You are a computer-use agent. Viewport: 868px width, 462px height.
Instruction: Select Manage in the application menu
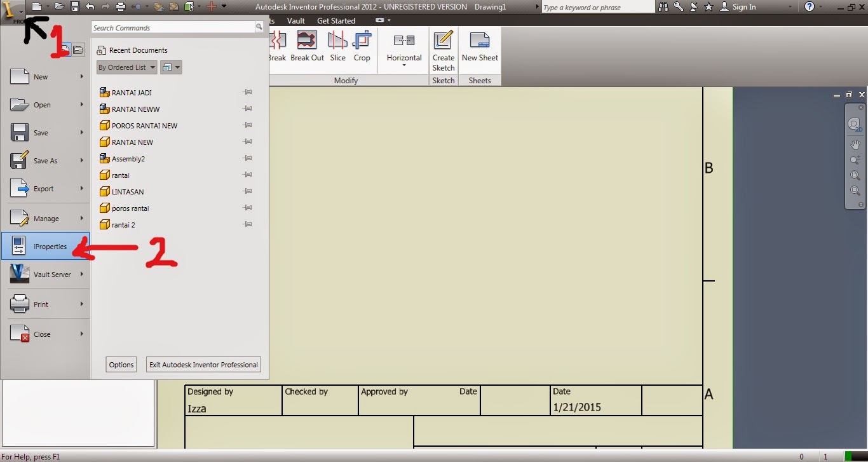[x=45, y=219]
